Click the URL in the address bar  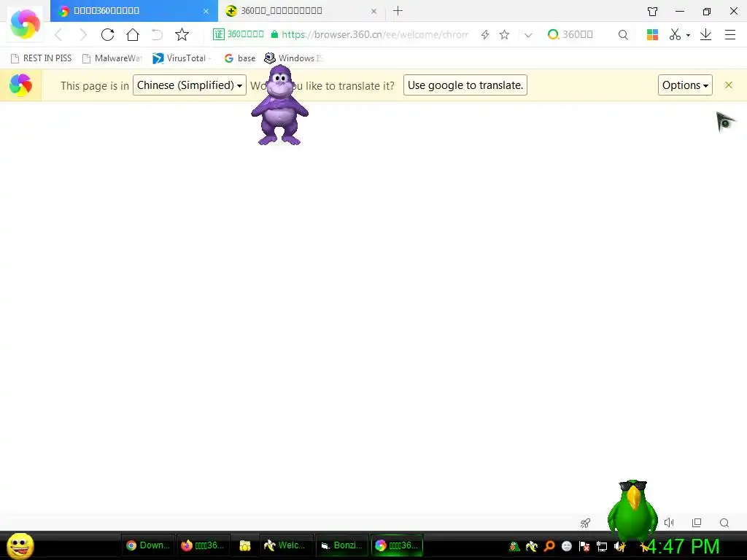[x=374, y=34]
